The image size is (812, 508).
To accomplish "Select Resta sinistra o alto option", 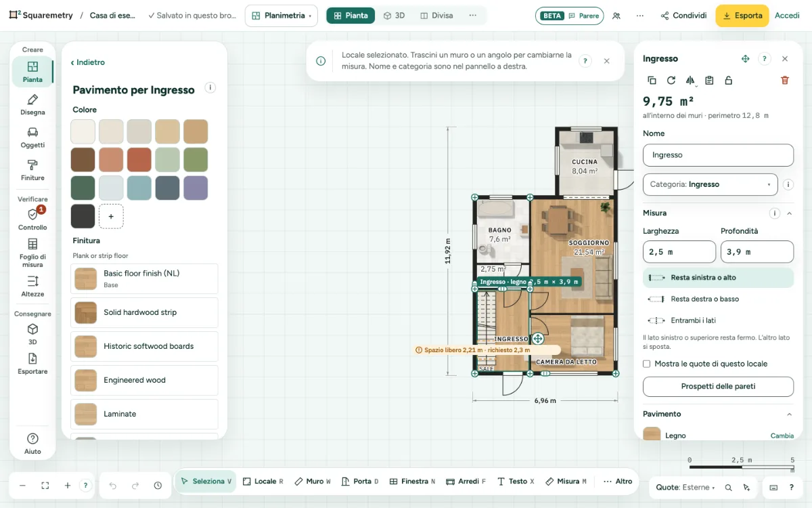I will 718,278.
